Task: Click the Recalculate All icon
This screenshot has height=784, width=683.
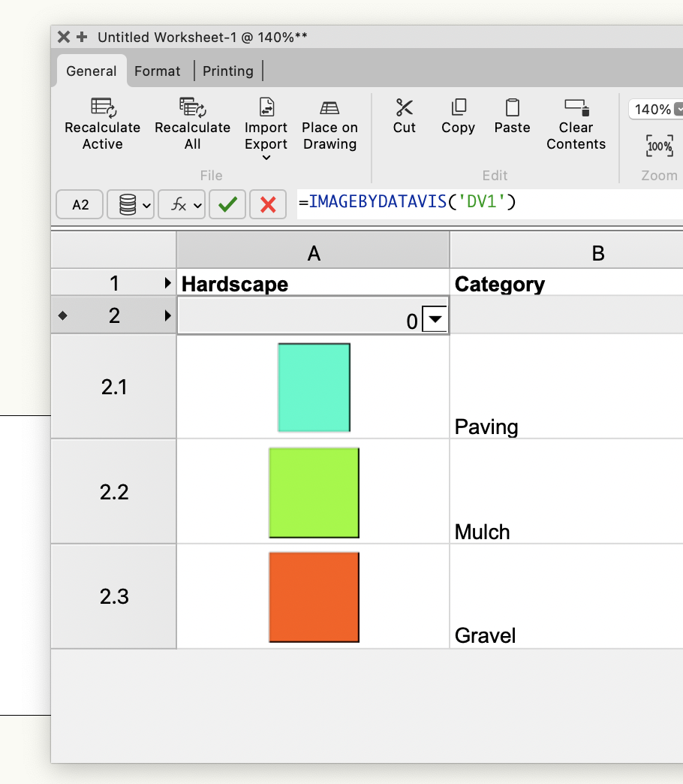Action: tap(192, 107)
